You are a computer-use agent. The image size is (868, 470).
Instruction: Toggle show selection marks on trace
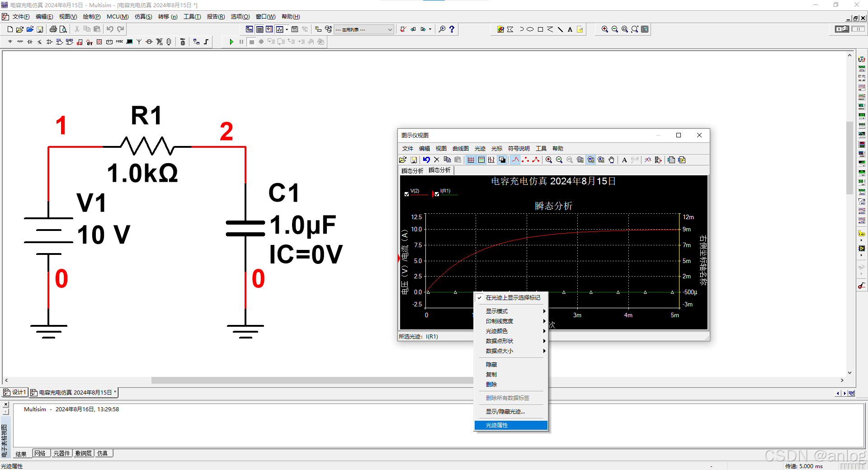coord(511,298)
